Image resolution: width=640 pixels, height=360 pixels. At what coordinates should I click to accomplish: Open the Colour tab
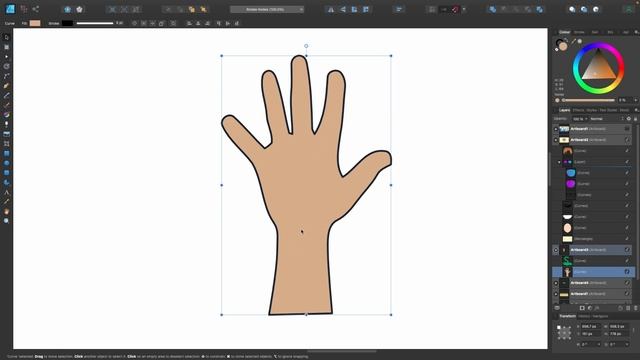(564, 32)
